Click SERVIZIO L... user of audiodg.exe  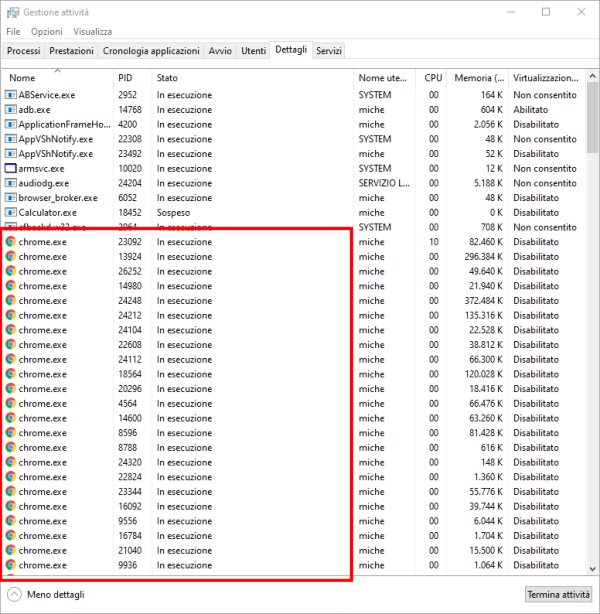384,183
